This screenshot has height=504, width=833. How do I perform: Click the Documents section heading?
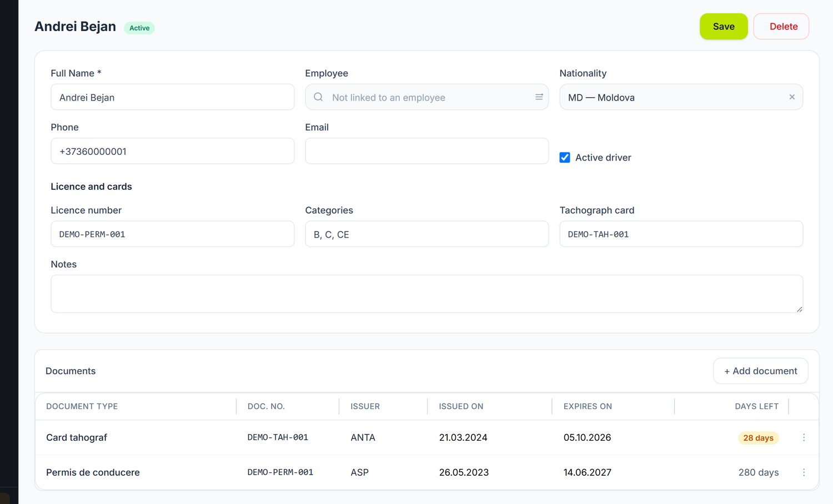tap(71, 371)
